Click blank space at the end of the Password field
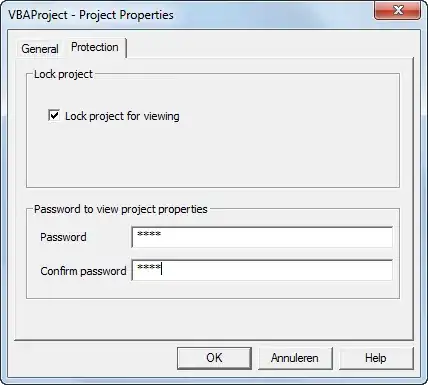 tap(277, 237)
